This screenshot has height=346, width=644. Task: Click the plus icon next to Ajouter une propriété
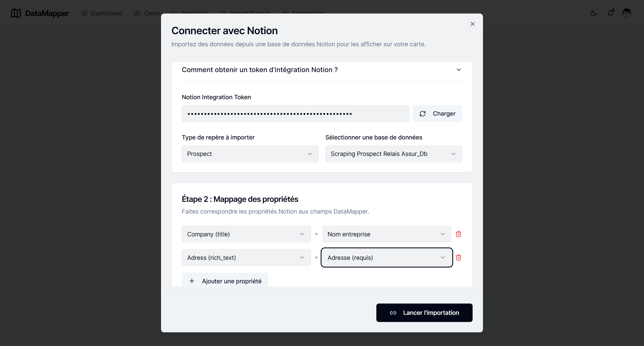(x=192, y=281)
